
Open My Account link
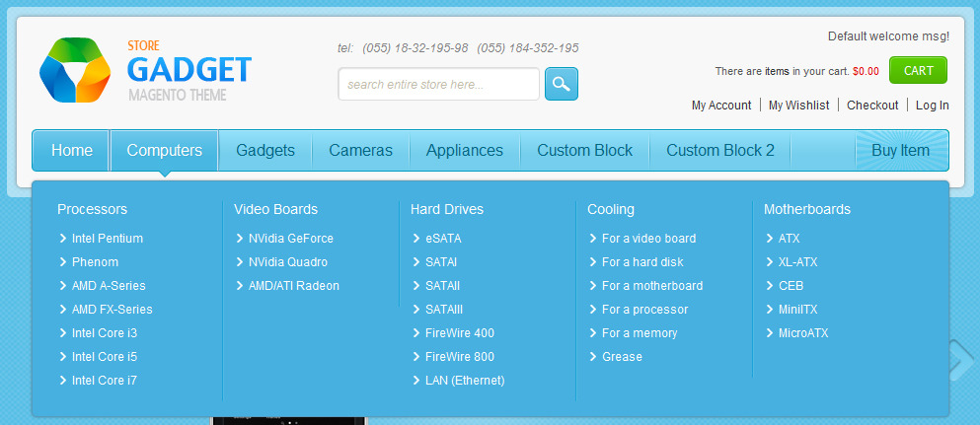click(x=721, y=106)
